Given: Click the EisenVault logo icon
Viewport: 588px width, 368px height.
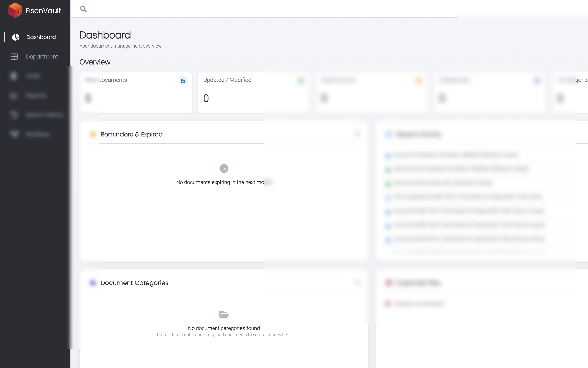Looking at the screenshot, I should pyautogui.click(x=15, y=10).
